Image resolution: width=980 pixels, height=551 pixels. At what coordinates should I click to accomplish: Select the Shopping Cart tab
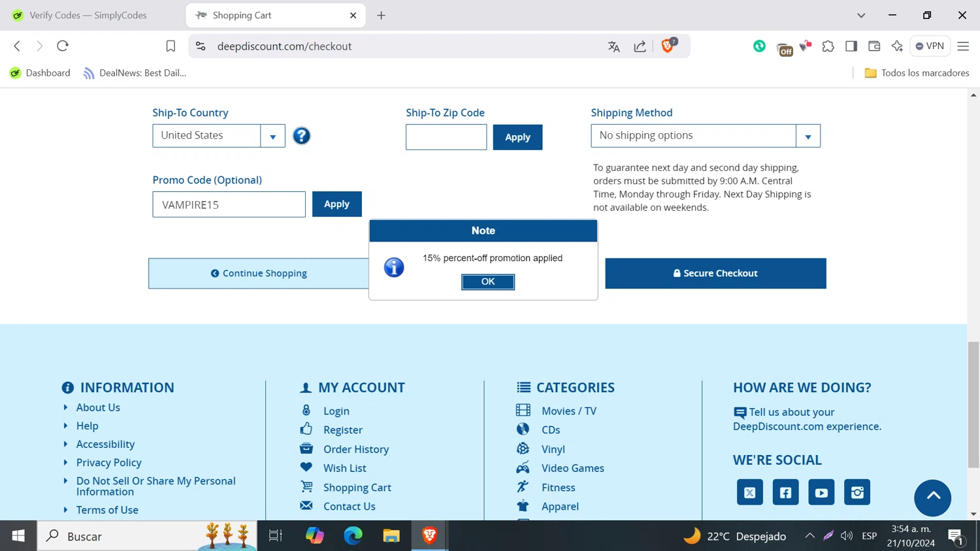click(274, 15)
